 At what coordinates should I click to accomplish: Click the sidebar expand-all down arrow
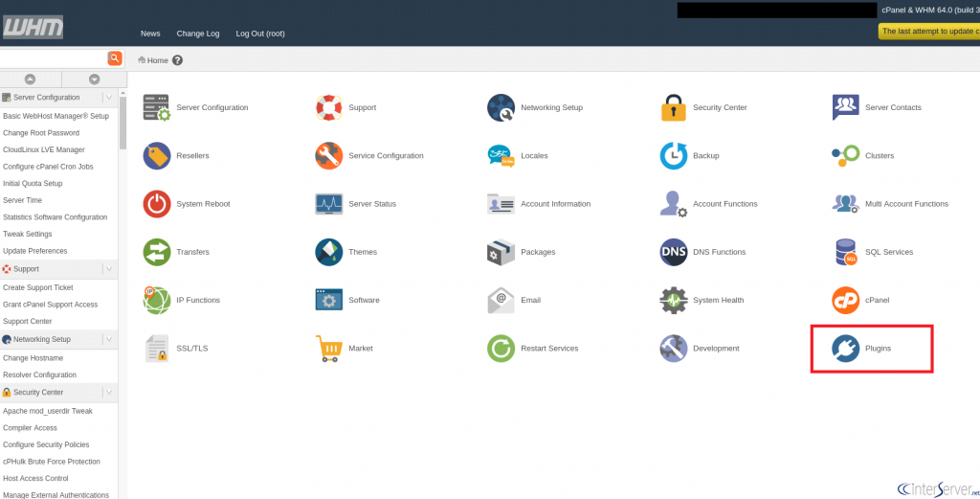tap(95, 79)
